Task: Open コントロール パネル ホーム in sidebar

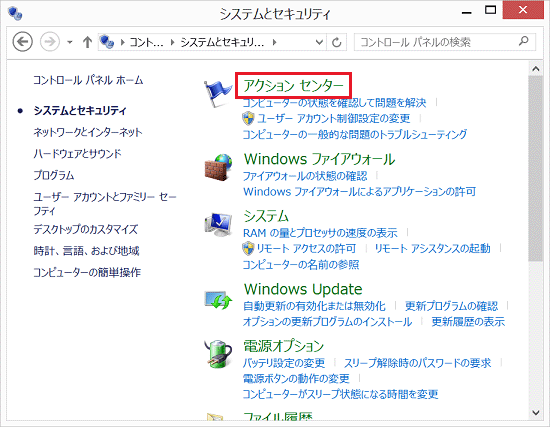Action: pos(88,80)
